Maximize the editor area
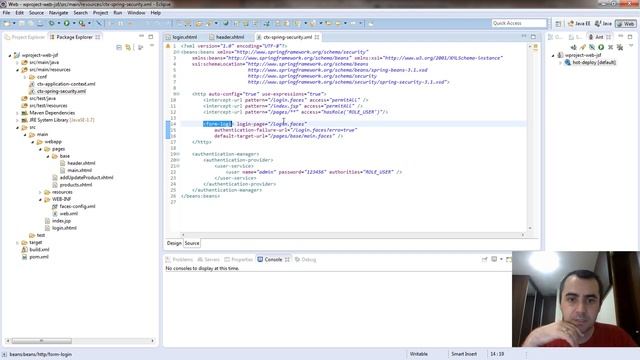The image size is (640, 360). pos(533,37)
